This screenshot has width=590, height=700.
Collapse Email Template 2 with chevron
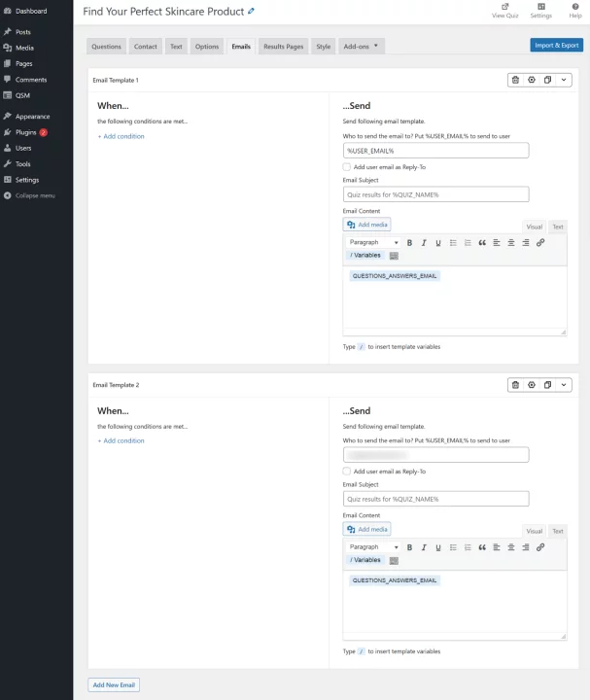pyautogui.click(x=564, y=385)
